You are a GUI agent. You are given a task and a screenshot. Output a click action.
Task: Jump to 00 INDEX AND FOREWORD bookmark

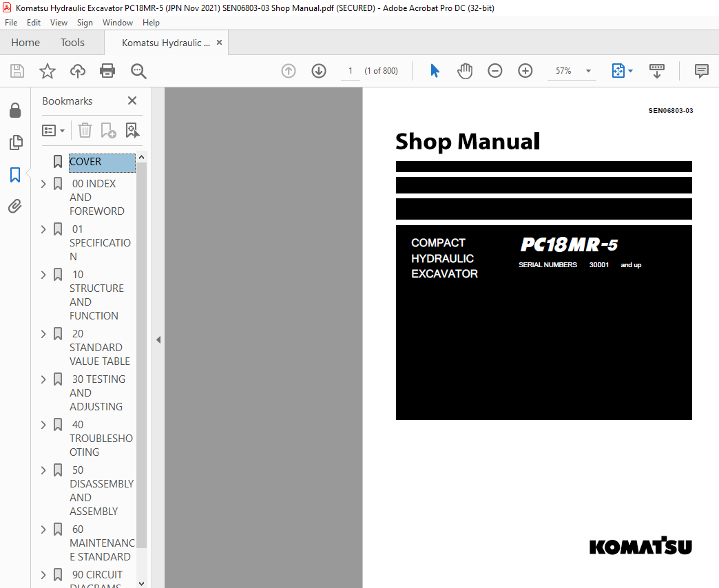(x=97, y=198)
